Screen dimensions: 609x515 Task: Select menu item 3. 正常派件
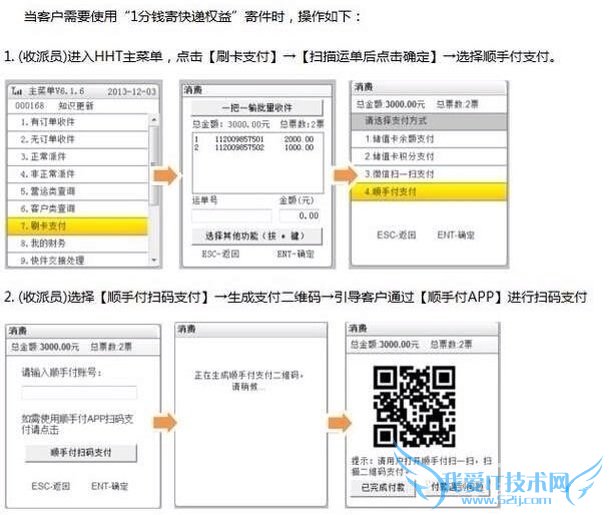tap(78, 157)
